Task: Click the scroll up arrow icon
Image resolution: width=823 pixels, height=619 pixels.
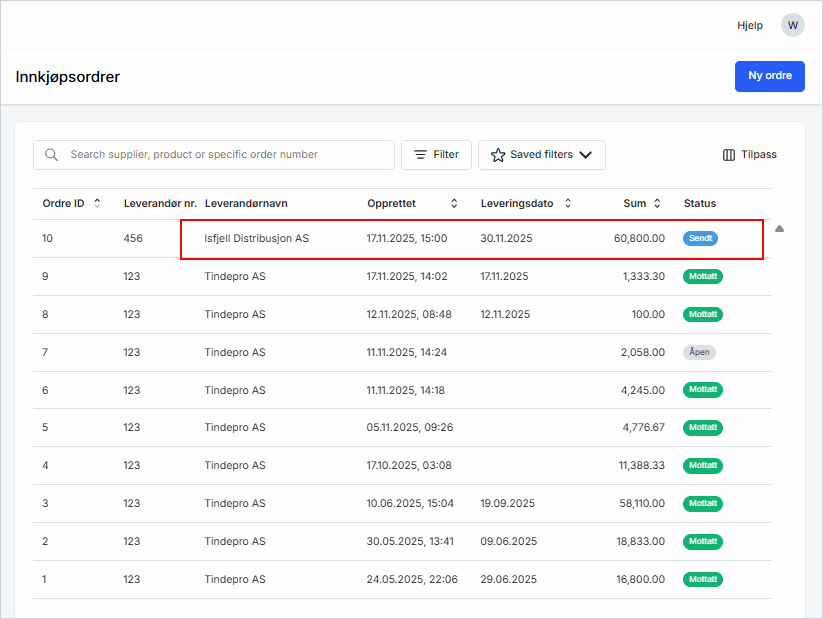Action: click(779, 229)
